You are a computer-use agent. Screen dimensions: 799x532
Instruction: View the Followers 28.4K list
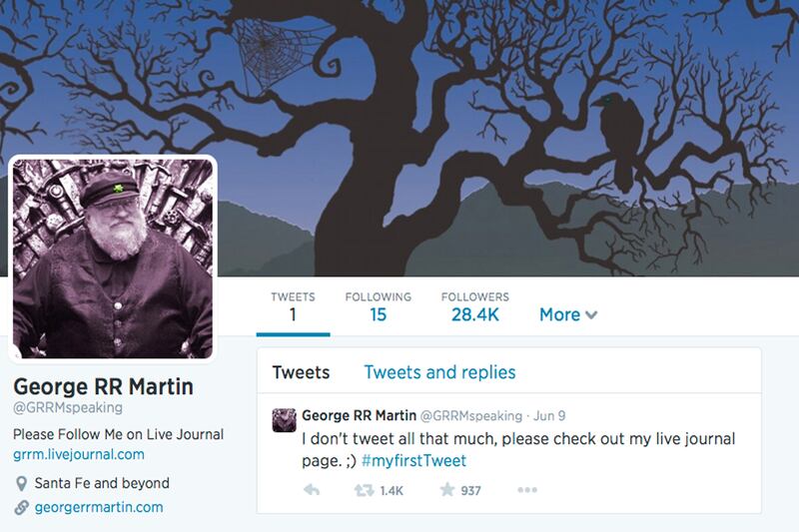pyautogui.click(x=475, y=306)
